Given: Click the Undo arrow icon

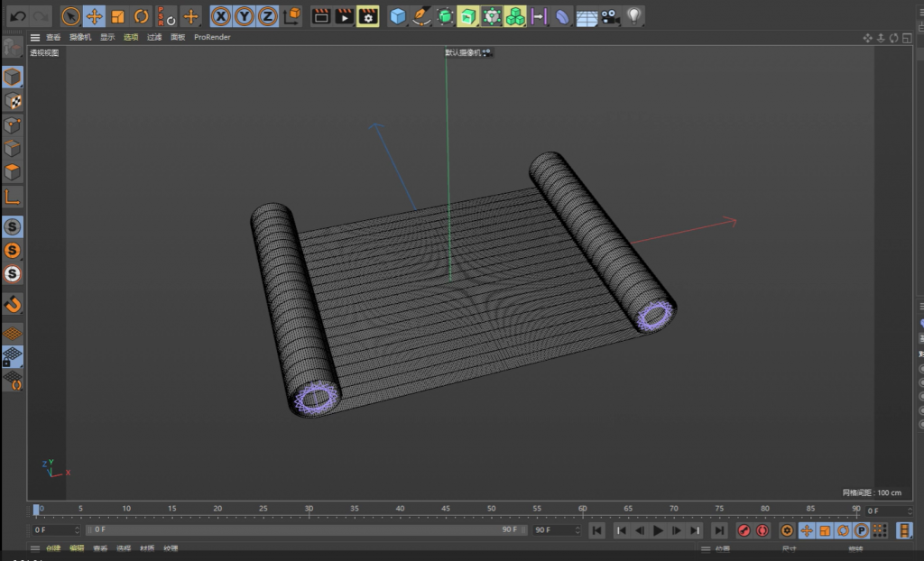Looking at the screenshot, I should tap(18, 16).
